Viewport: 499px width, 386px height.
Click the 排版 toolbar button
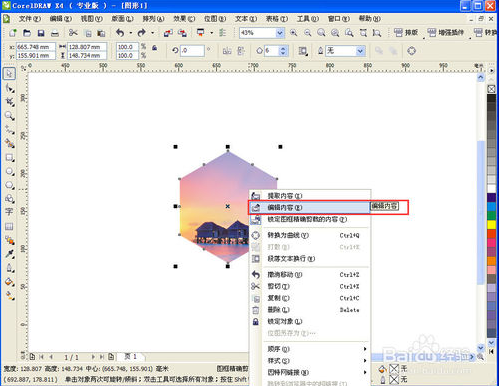406,33
